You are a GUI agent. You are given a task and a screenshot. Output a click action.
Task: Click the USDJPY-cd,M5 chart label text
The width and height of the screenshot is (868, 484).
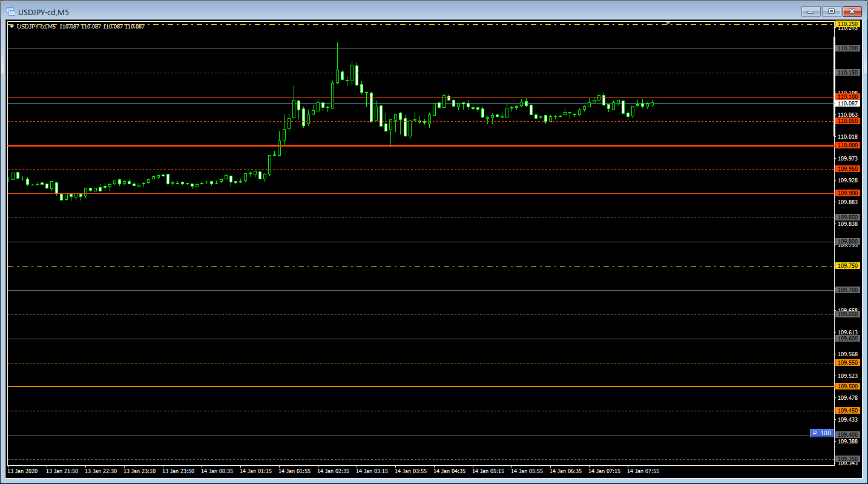[x=36, y=27]
